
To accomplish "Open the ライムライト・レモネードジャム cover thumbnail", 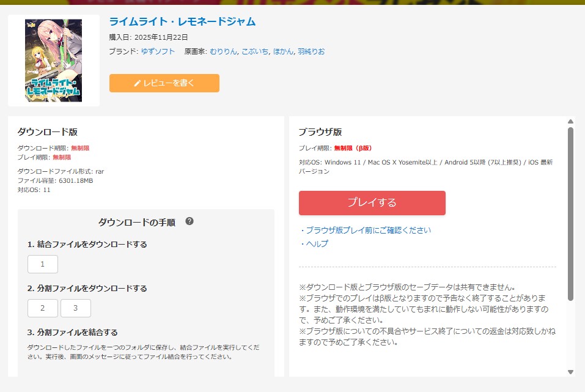I will (54, 61).
